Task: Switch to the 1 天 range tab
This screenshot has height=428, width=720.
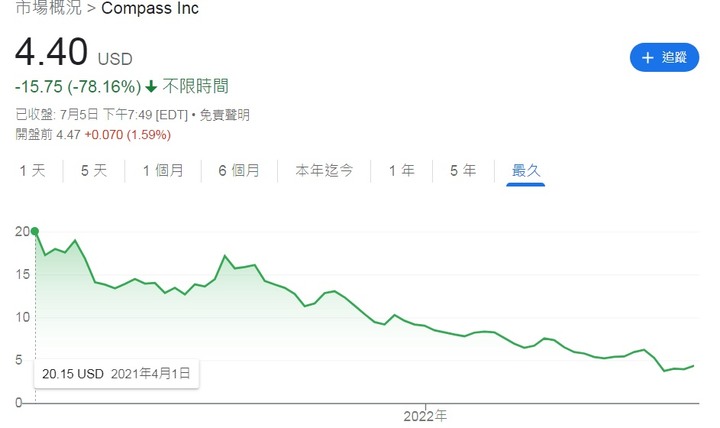Action: click(32, 170)
